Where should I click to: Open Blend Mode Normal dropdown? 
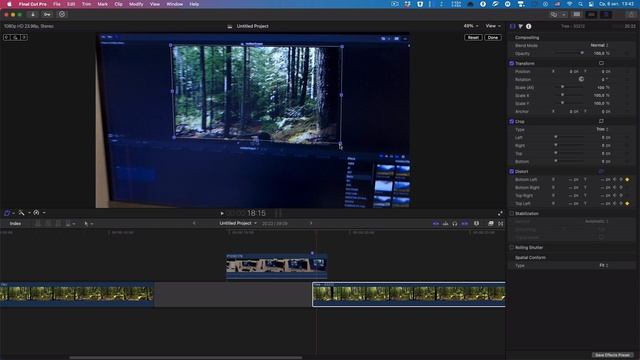(x=599, y=45)
